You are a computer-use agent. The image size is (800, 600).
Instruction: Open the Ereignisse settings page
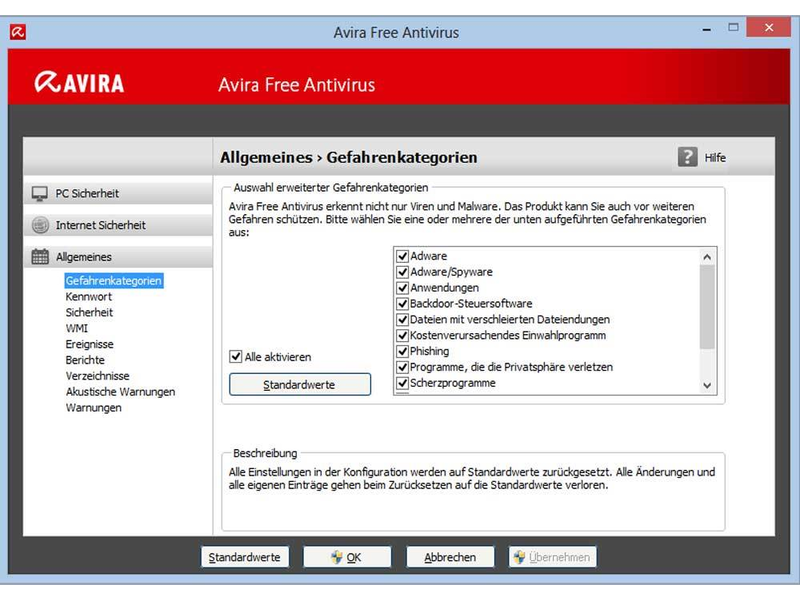pyautogui.click(x=90, y=344)
